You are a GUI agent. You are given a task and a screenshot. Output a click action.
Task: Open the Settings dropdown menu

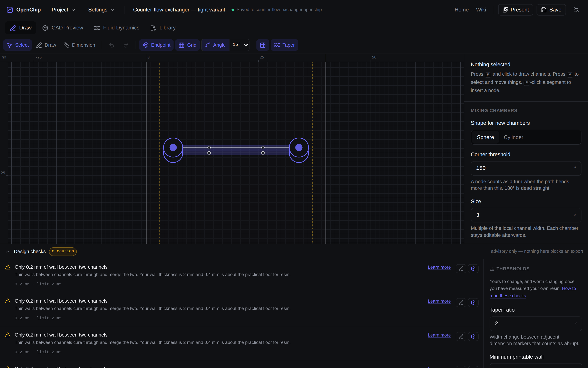pos(101,10)
